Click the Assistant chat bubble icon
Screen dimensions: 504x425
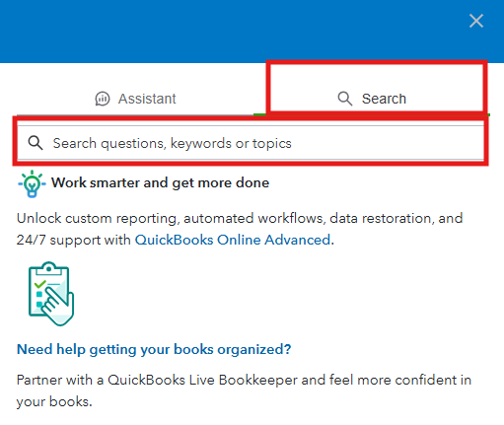(103, 99)
